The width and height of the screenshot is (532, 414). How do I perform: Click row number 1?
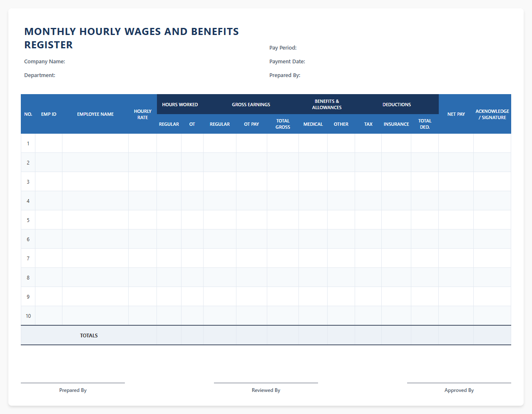pos(28,143)
